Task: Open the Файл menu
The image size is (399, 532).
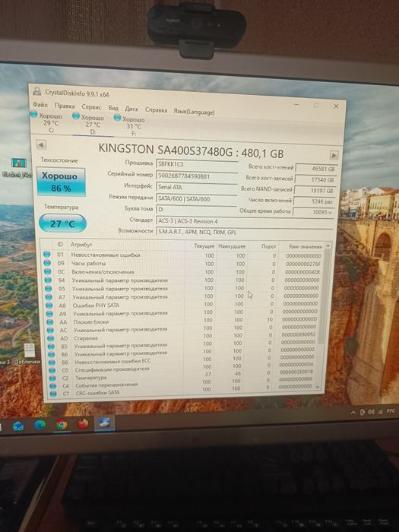Action: pos(40,105)
